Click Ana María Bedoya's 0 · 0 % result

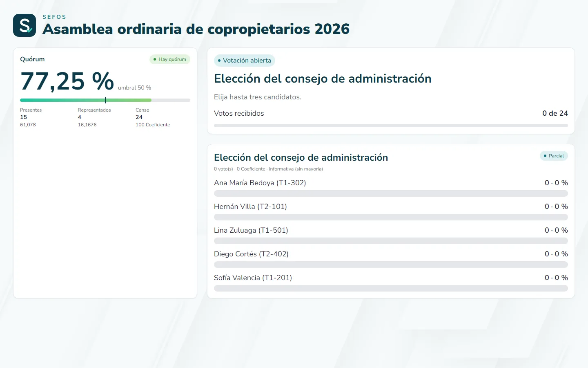pos(556,183)
